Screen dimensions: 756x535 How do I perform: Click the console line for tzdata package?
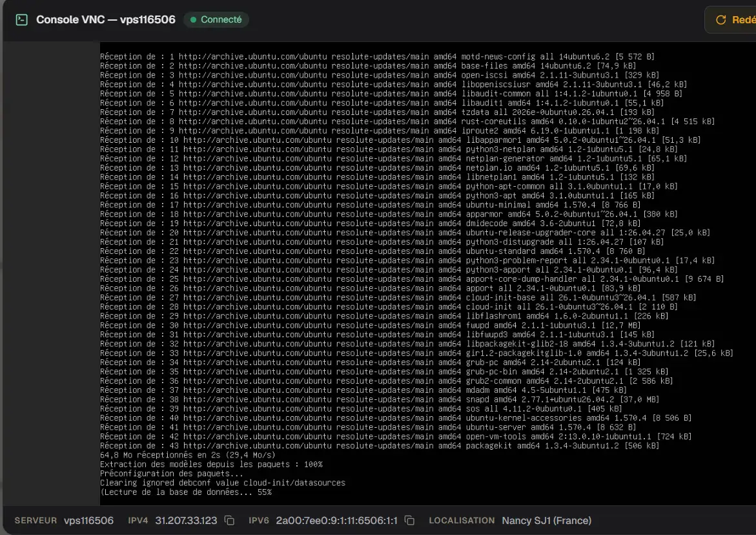point(377,112)
